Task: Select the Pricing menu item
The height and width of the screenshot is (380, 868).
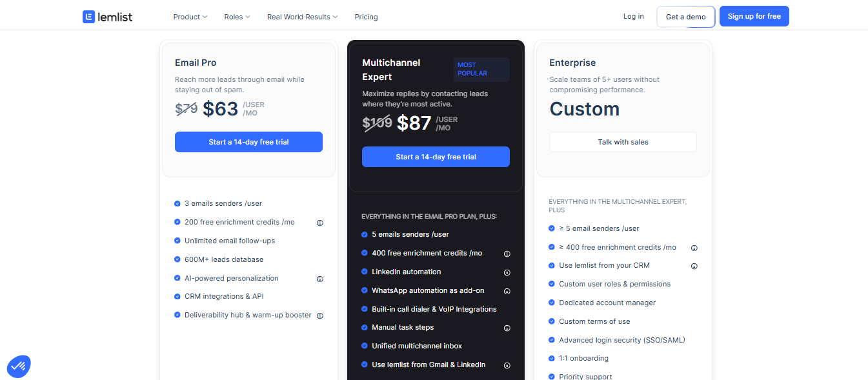Action: point(366,17)
